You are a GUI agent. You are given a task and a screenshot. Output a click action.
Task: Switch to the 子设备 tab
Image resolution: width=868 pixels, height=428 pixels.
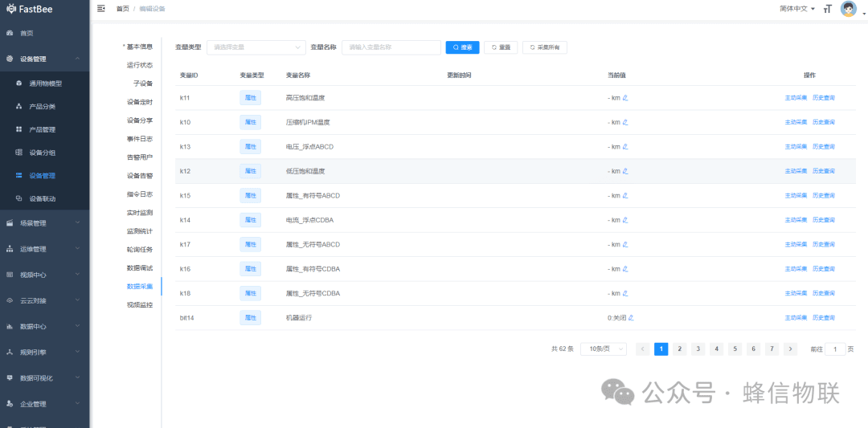coord(143,84)
